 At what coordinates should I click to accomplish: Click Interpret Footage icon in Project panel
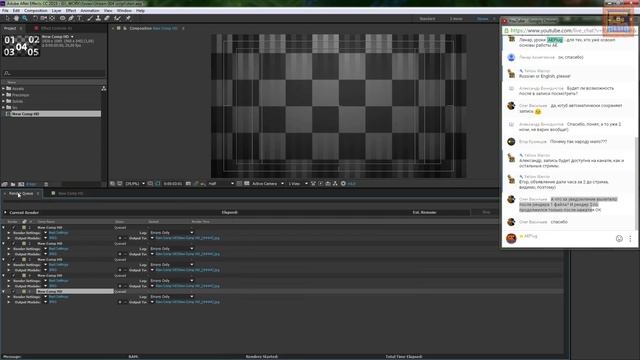[5, 184]
